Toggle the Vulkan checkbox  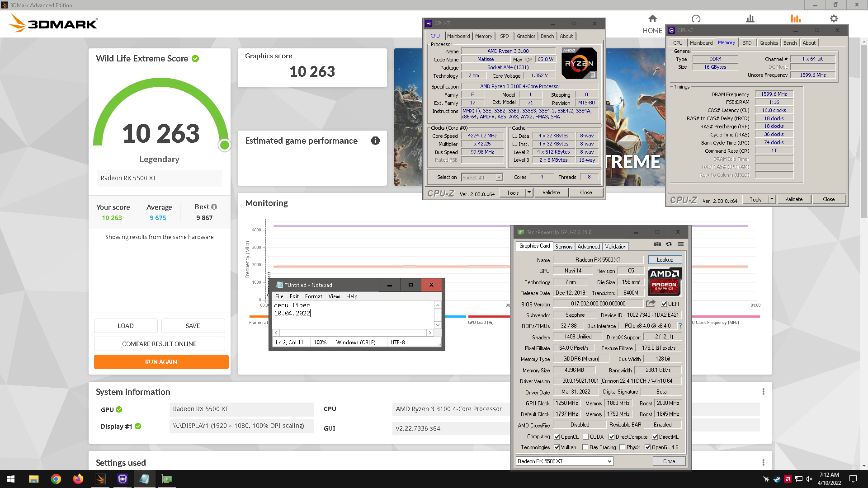[557, 447]
